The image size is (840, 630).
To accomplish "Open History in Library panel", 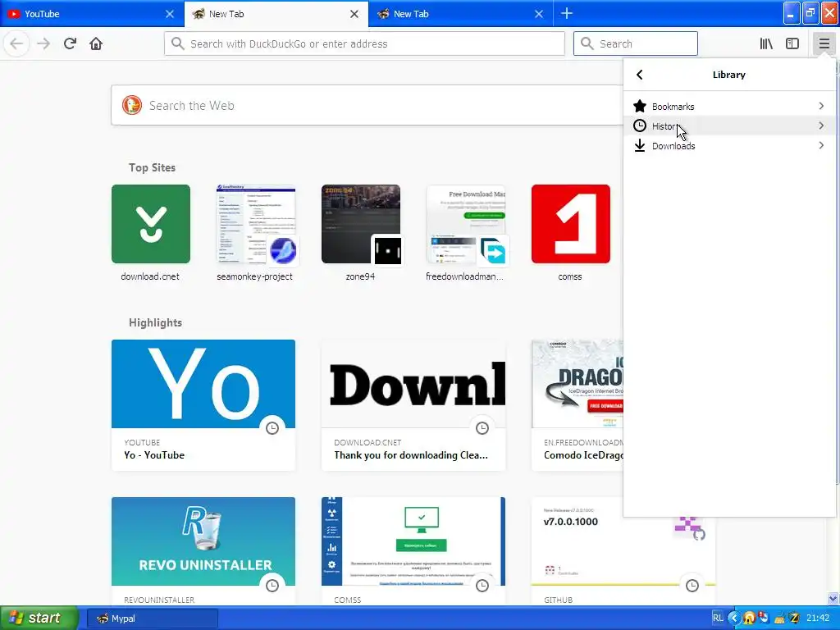I will (729, 126).
